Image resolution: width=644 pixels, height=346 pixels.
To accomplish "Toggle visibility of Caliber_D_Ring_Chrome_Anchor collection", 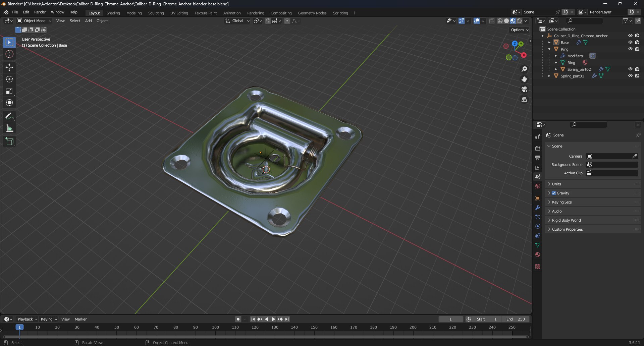I will click(x=630, y=36).
